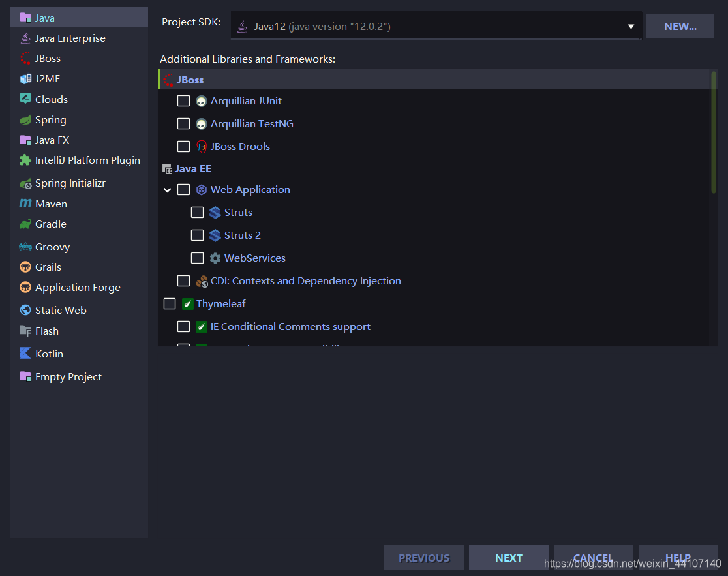This screenshot has width=728, height=576.
Task: Click the Static Web globe icon
Action: (x=25, y=310)
